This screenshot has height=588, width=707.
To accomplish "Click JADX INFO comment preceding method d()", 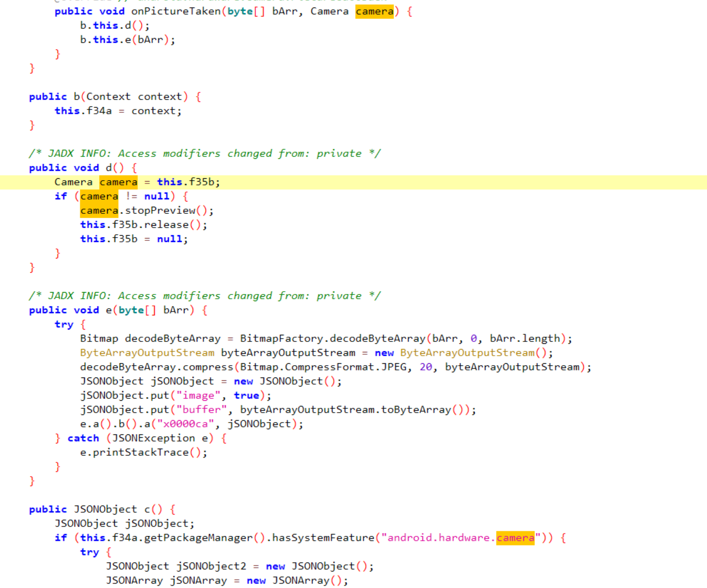I will pyautogui.click(x=204, y=154).
